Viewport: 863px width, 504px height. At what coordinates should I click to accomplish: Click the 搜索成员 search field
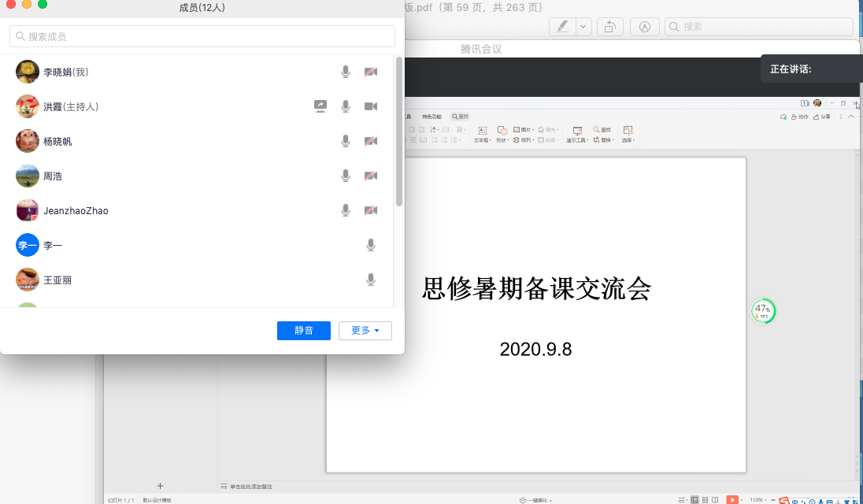point(202,36)
